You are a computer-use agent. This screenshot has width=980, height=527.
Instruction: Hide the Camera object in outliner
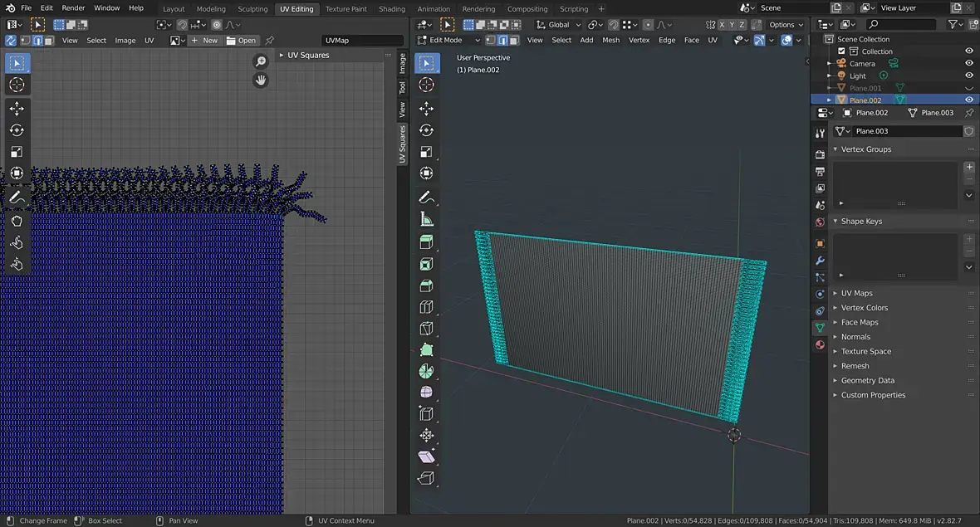coord(968,63)
